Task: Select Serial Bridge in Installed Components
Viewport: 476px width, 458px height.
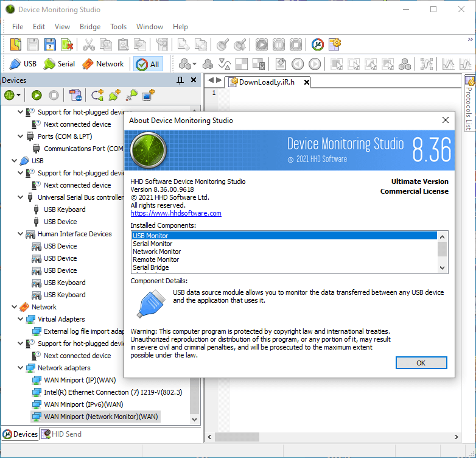Action: point(150,267)
